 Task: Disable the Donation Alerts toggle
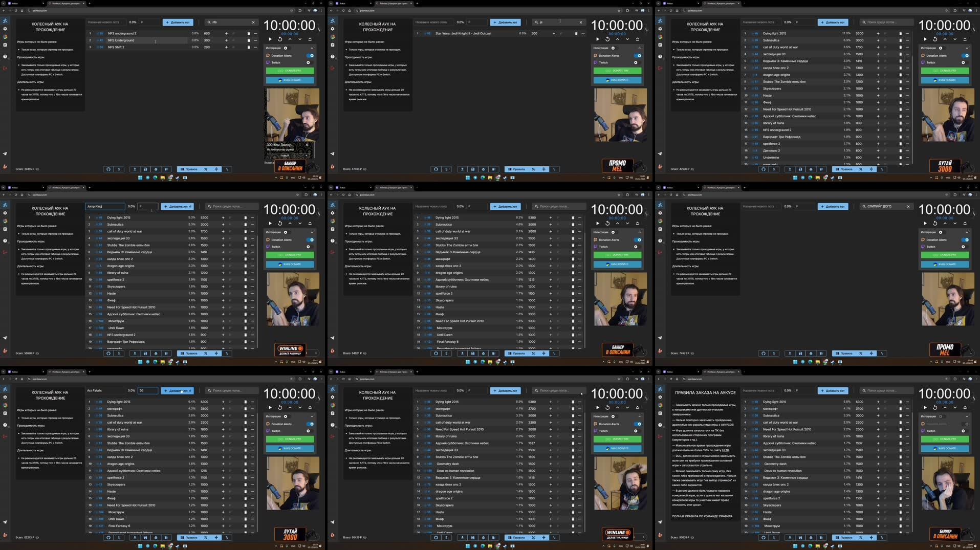tap(310, 55)
